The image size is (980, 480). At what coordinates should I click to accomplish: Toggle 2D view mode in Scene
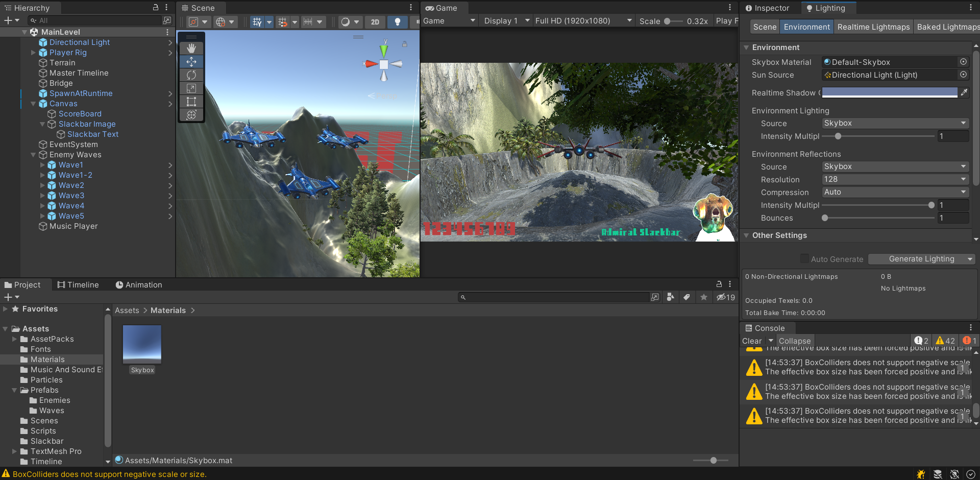(x=375, y=22)
